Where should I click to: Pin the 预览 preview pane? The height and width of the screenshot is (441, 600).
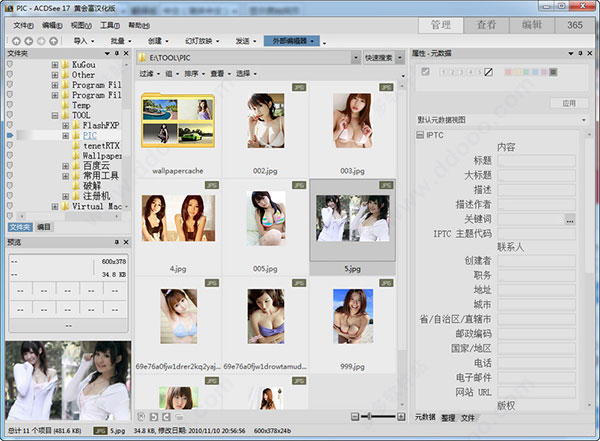click(117, 242)
